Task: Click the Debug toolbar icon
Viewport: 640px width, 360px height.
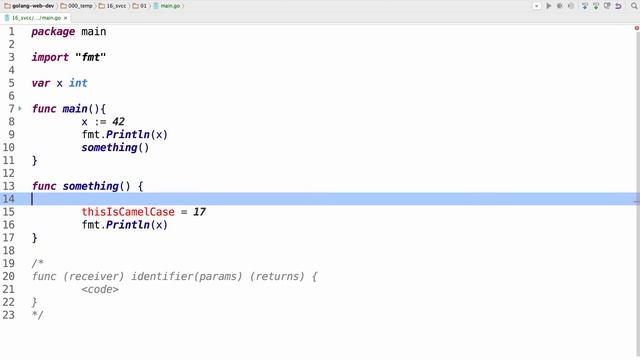Action: point(560,6)
